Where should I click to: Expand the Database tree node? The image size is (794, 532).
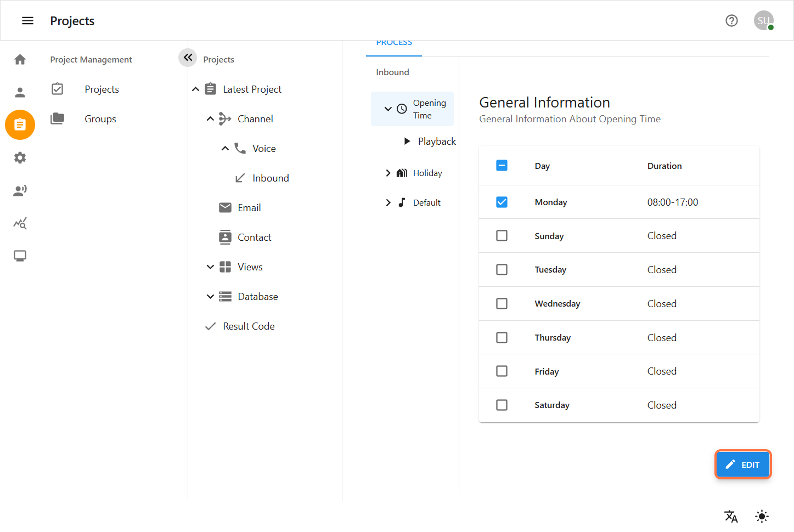coord(210,297)
